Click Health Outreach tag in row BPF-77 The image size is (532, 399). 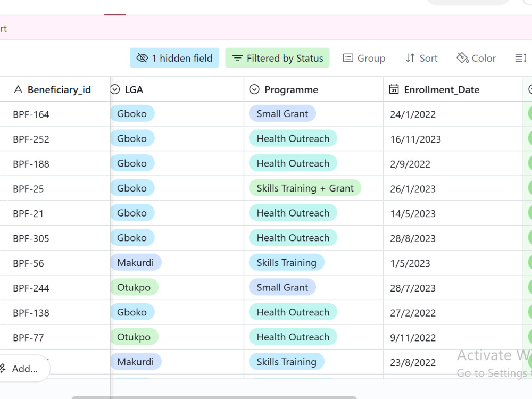[293, 337]
